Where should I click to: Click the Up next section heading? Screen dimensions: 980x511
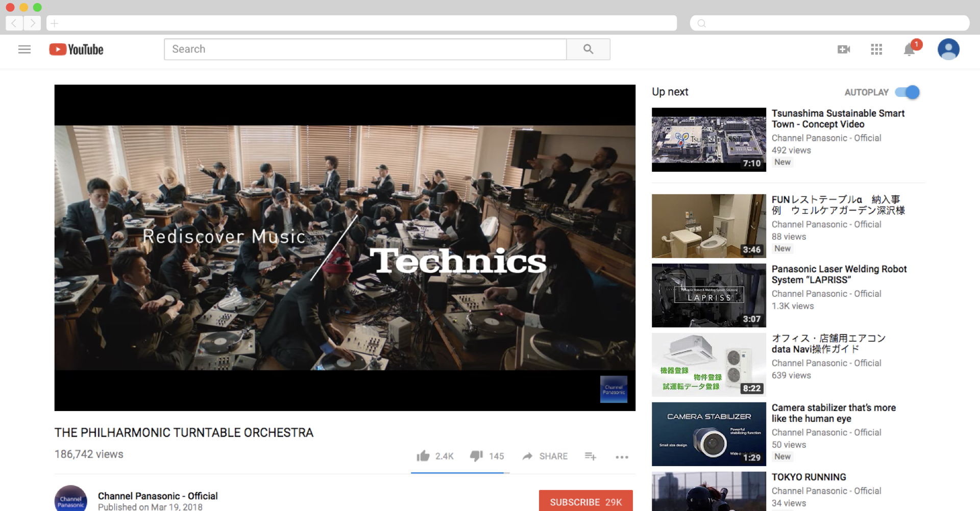670,92
